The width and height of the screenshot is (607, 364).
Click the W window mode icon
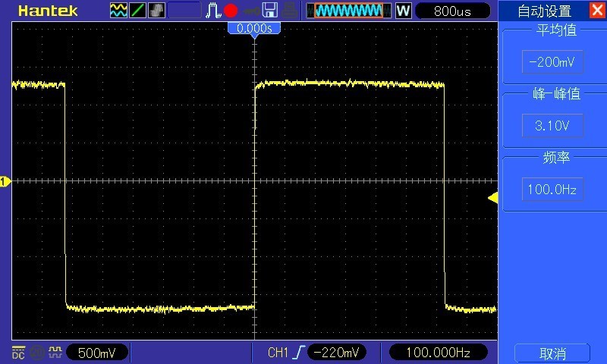tap(403, 11)
